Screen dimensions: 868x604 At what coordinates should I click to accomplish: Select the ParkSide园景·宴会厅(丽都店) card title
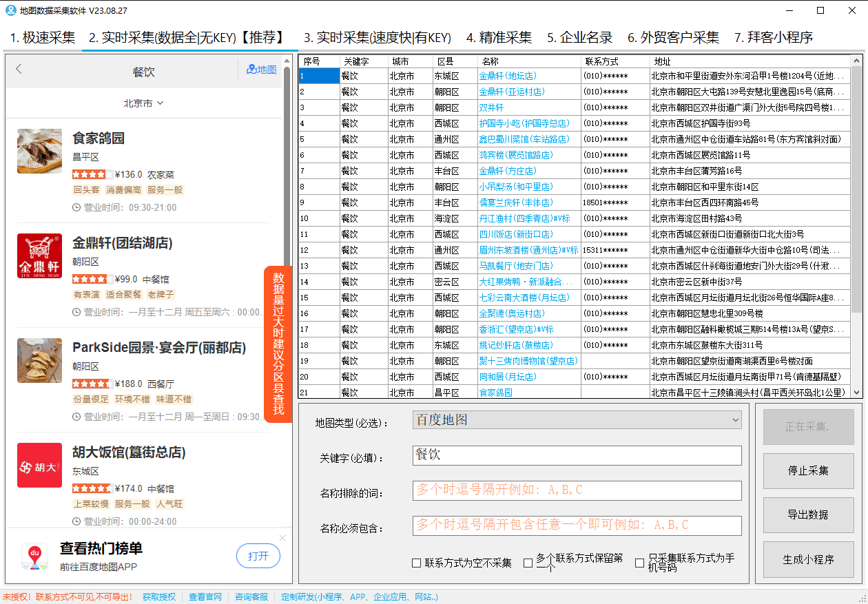pyautogui.click(x=160, y=348)
